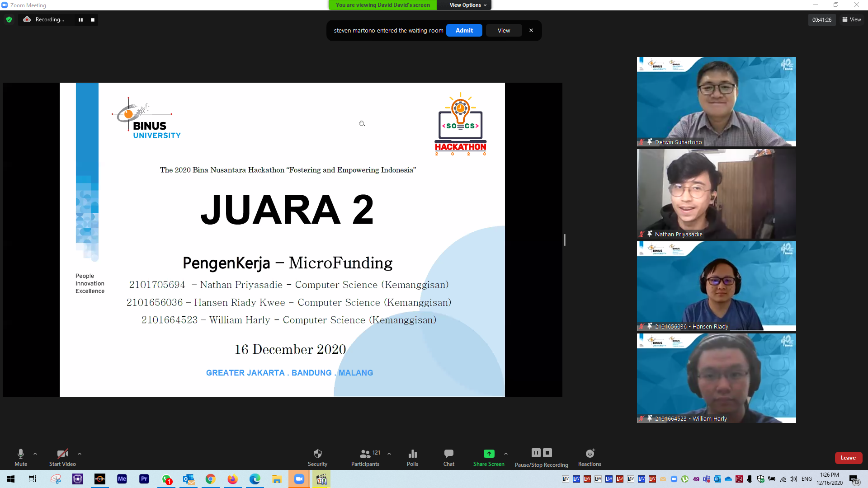Switch to Zoom in taskbar
Viewport: 868px width, 488px height.
click(x=299, y=479)
